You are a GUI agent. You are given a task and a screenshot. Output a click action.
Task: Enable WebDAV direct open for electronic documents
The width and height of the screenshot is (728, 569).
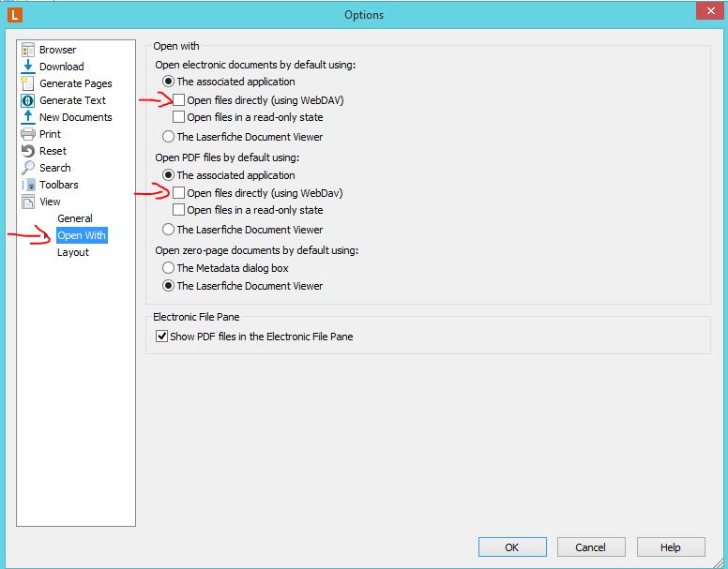coord(179,99)
